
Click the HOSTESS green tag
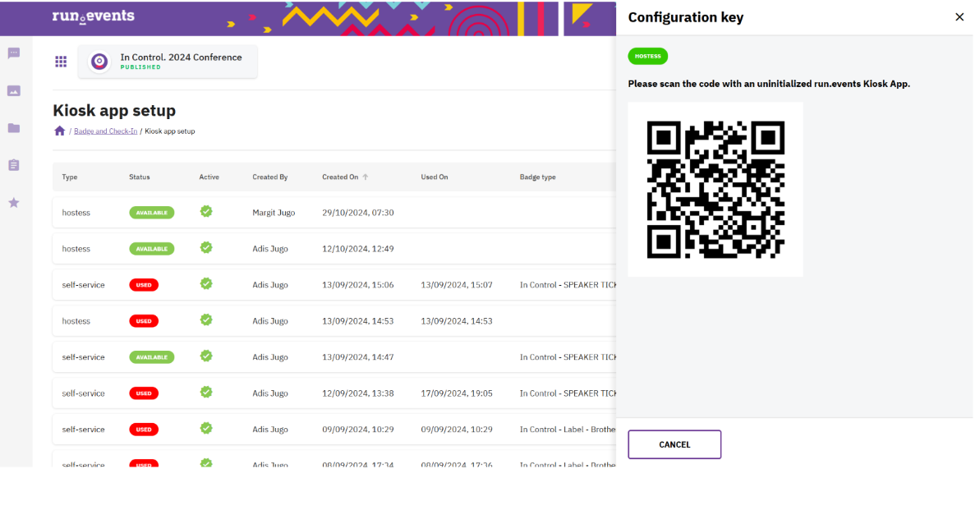click(647, 56)
